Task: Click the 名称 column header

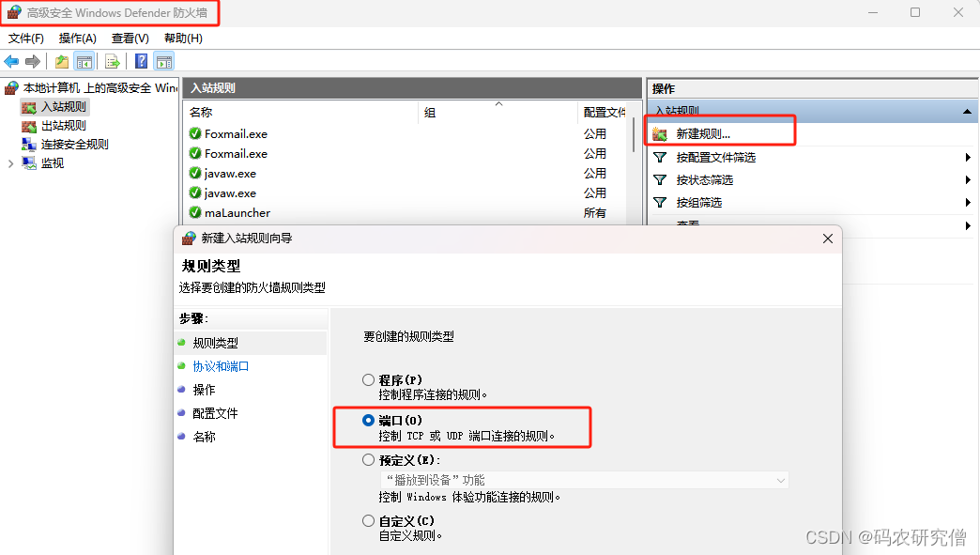Action: [x=202, y=112]
